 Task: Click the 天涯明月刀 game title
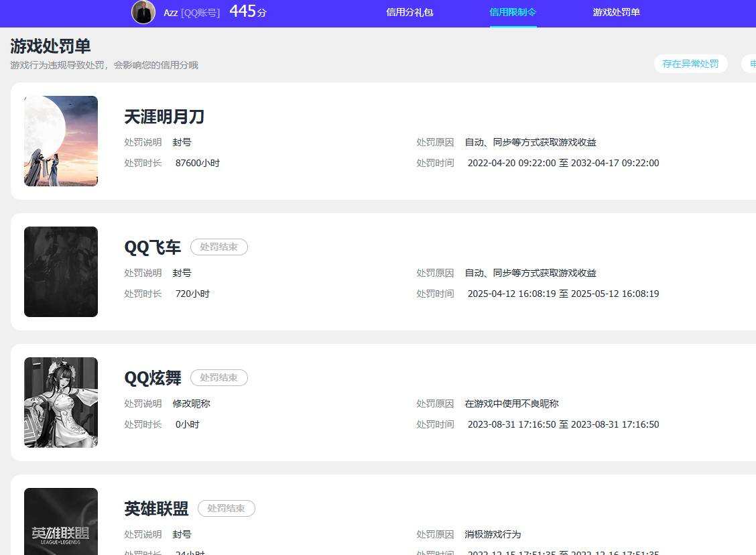[x=164, y=117]
